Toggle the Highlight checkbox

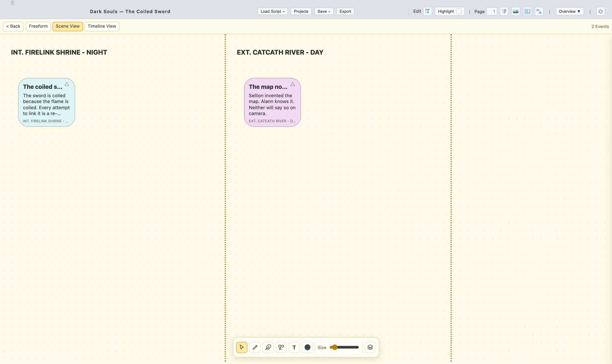coord(459,11)
